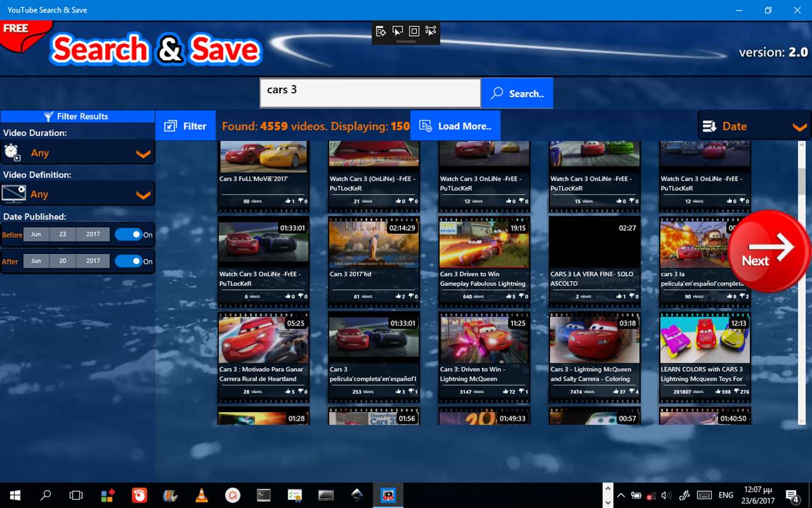
Task: Launch the colorful blocks app on taskbar
Action: [x=108, y=495]
